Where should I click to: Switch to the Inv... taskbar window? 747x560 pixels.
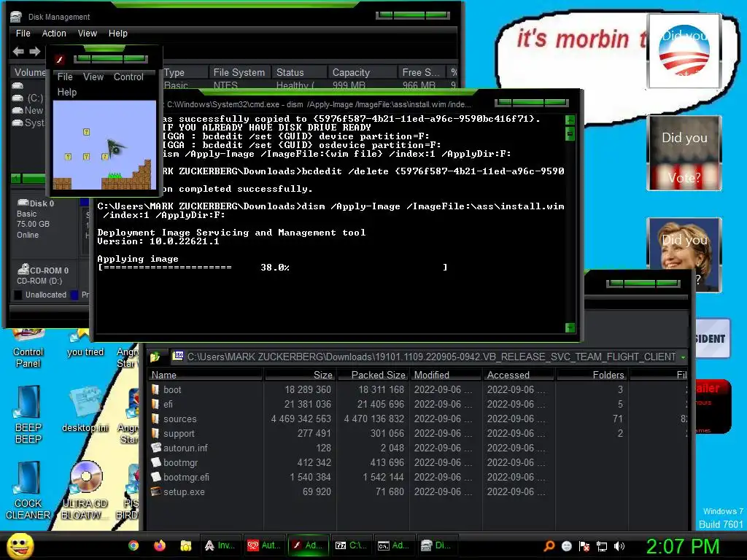pyautogui.click(x=220, y=545)
